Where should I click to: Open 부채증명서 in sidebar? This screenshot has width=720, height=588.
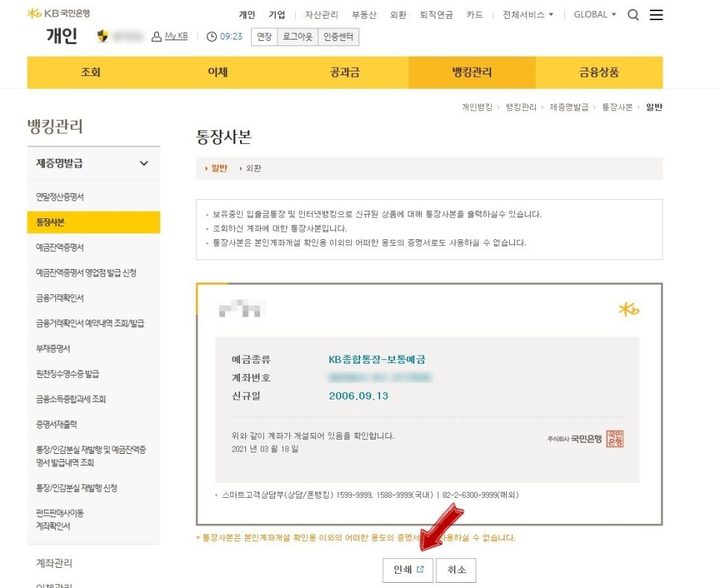(53, 348)
